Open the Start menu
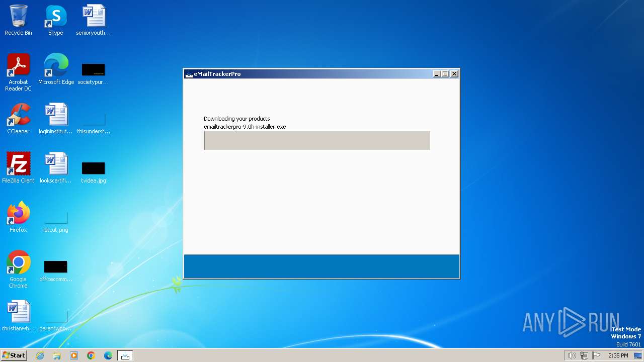Image resolution: width=644 pixels, height=362 pixels. tap(14, 355)
